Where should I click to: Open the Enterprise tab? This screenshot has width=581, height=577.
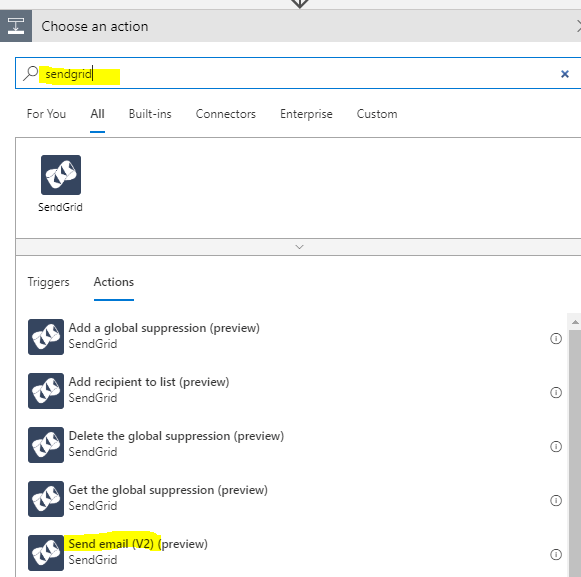click(306, 114)
